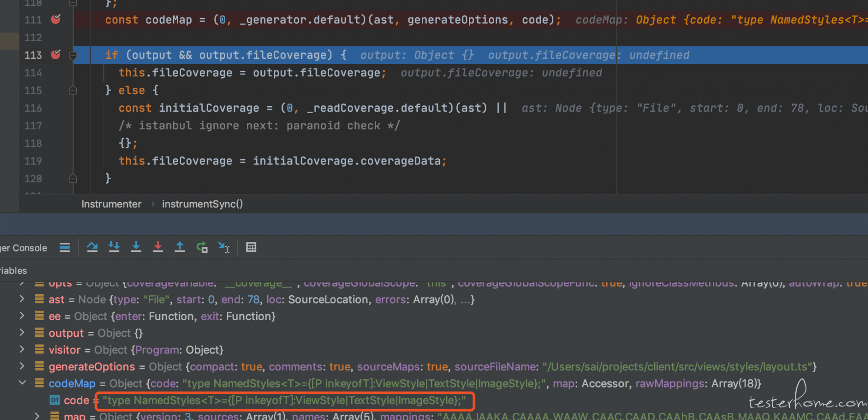Image resolution: width=868 pixels, height=420 pixels.
Task: Click inline hint 'ast: Node' on line 116
Action: coord(552,108)
